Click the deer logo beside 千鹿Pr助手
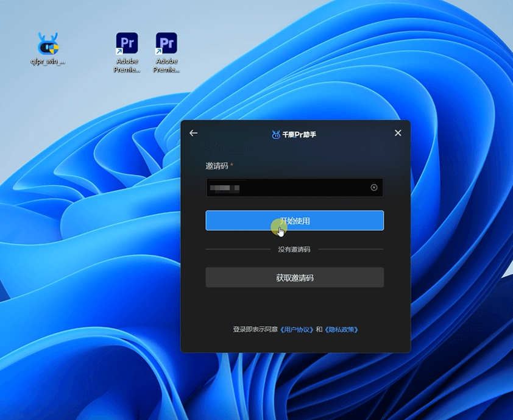513x420 pixels. [276, 134]
